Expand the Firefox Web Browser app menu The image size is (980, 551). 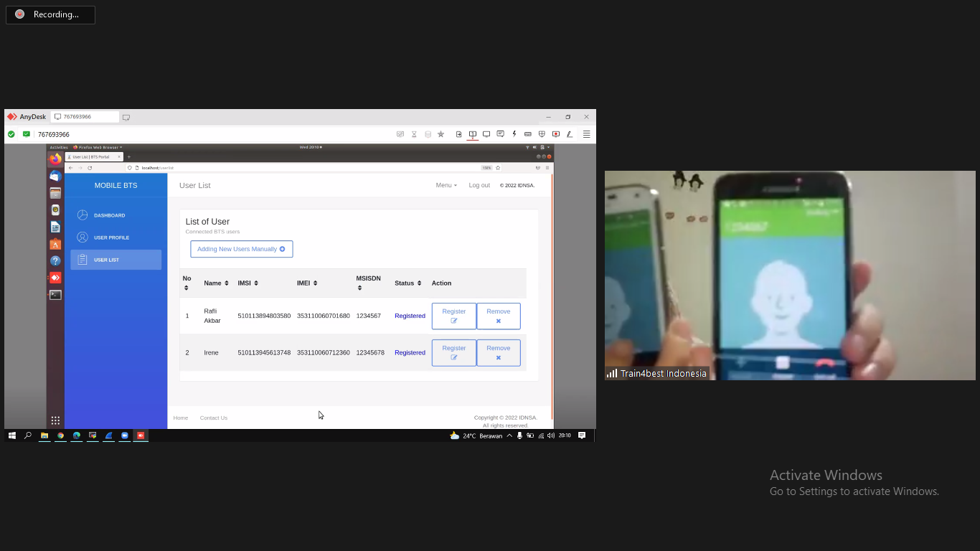98,147
